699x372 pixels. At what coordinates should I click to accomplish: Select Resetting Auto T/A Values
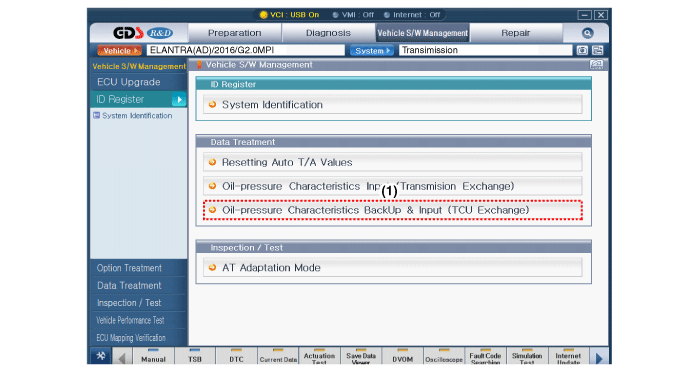coord(393,162)
